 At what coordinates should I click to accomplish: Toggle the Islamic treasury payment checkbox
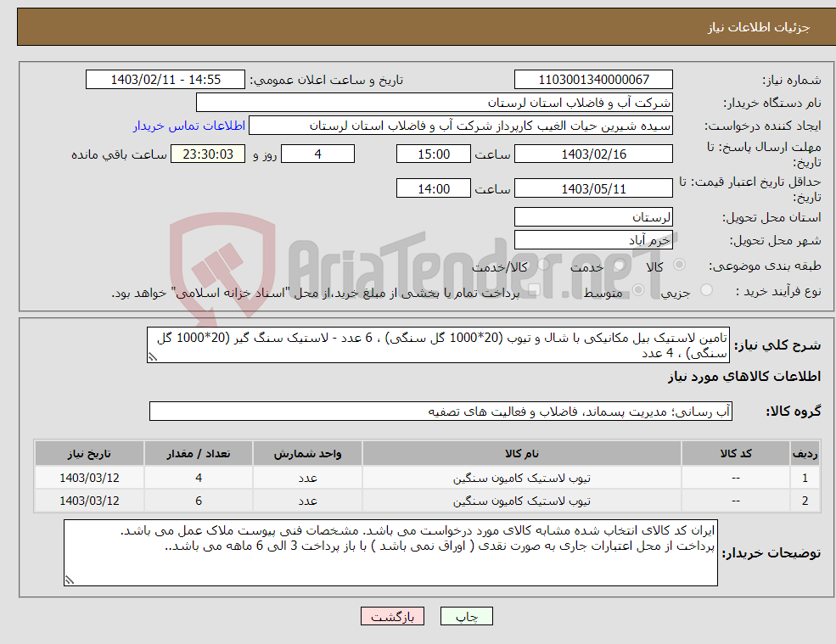(x=533, y=290)
